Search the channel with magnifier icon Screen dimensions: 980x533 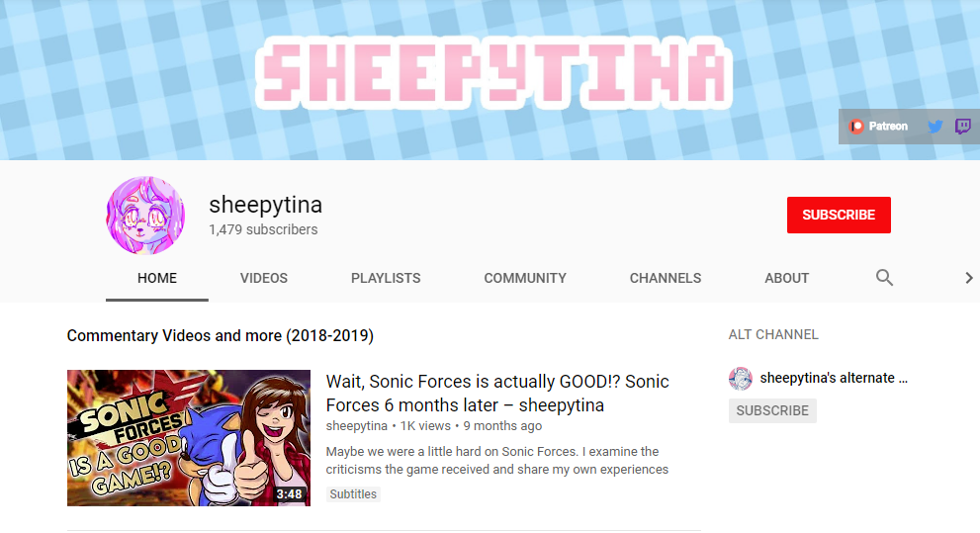tap(884, 278)
